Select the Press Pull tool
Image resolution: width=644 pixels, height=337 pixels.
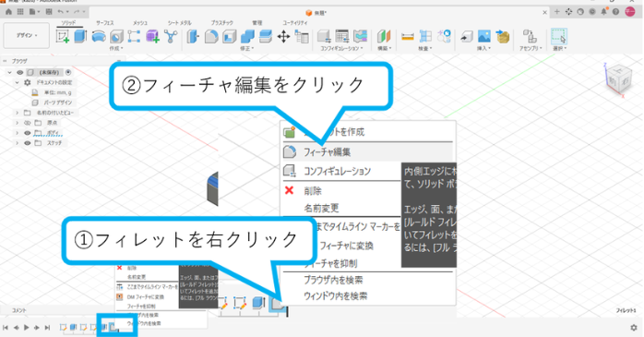pos(193,37)
